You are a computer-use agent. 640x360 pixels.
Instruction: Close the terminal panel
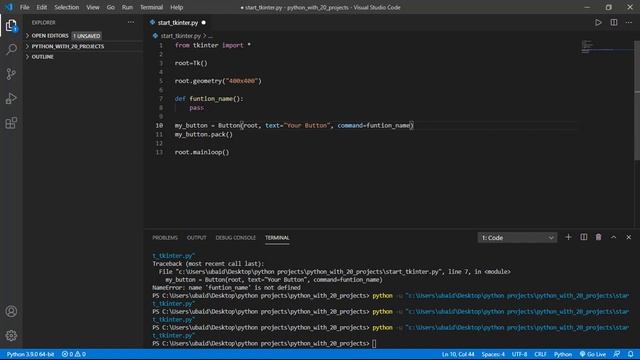pyautogui.click(x=629, y=237)
